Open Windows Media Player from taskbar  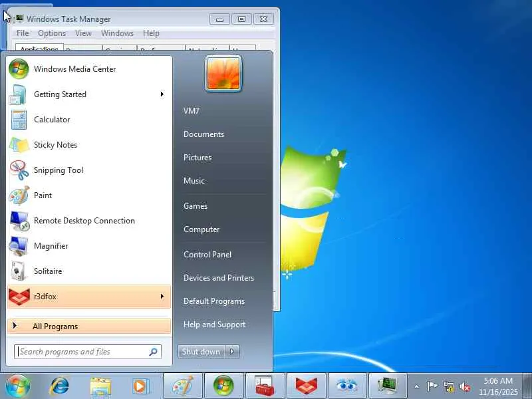click(141, 386)
